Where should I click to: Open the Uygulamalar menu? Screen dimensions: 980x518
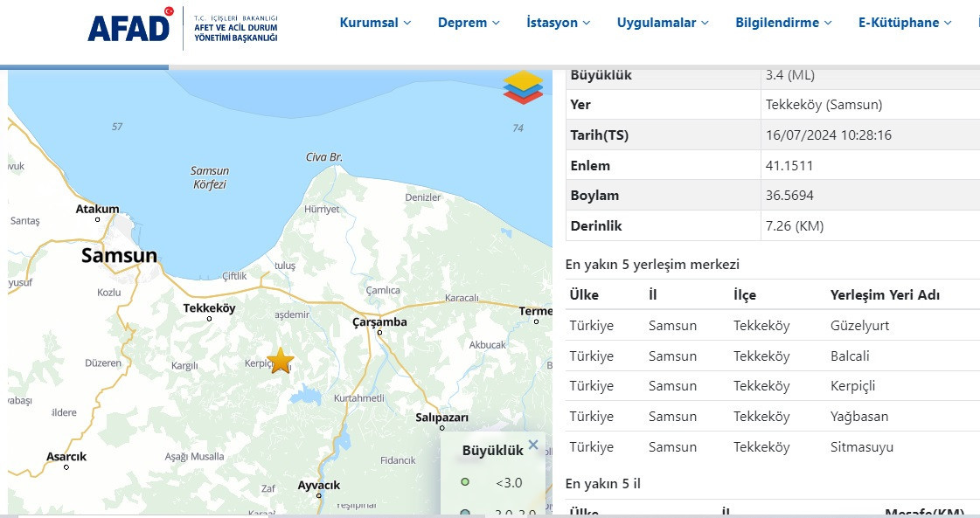(x=663, y=23)
